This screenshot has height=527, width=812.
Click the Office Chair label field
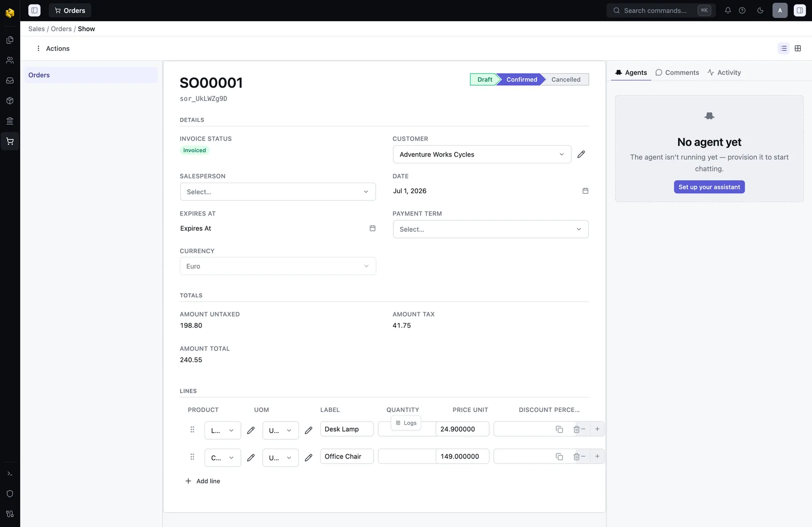coord(347,456)
